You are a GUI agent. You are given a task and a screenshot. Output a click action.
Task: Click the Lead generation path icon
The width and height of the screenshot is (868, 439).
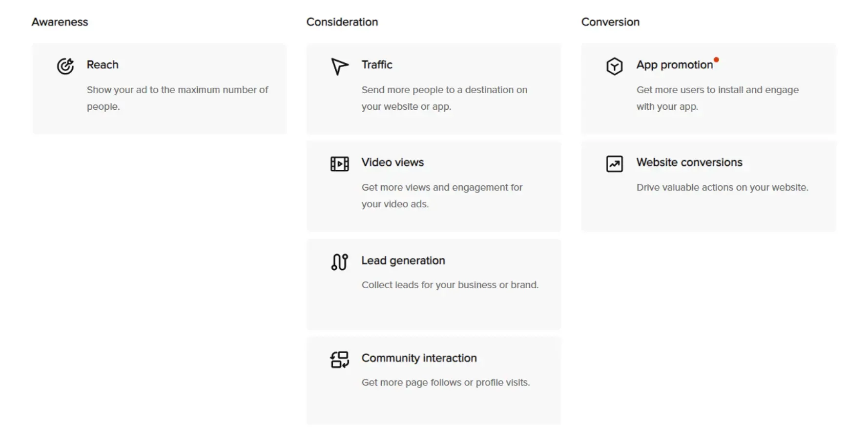coord(339,262)
